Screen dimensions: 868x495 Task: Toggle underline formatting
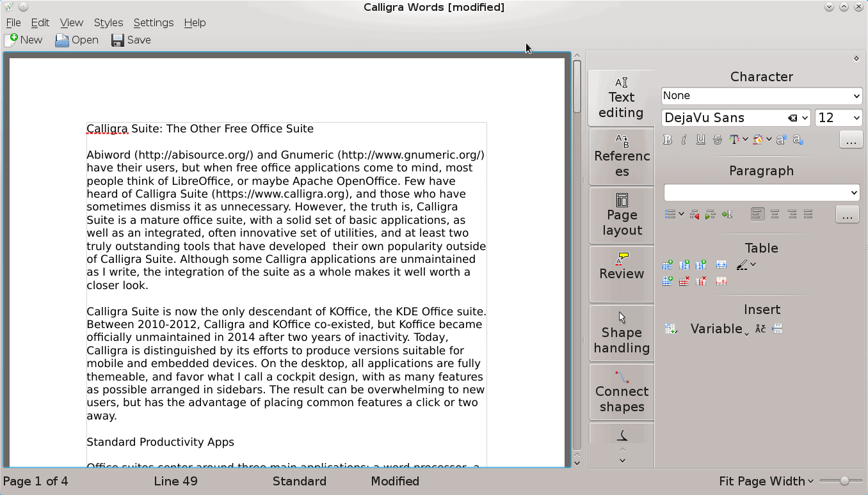700,139
